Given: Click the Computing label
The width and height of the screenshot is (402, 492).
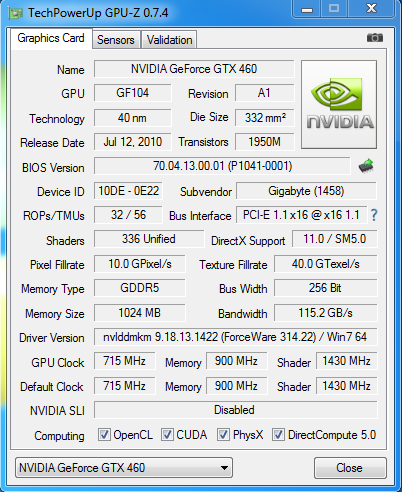Looking at the screenshot, I should (x=59, y=436).
